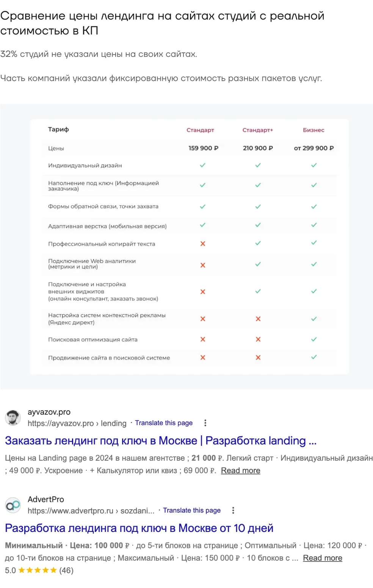The height and width of the screenshot is (588, 373).
Task: Click red cross for Профессиональный копирайт in Стандарт
Action: 203,244
